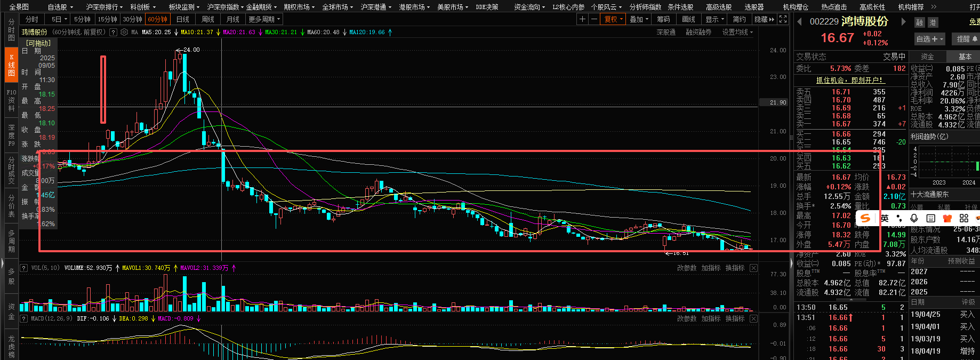Click the 港 Hong Kong connect badge

(933, 22)
